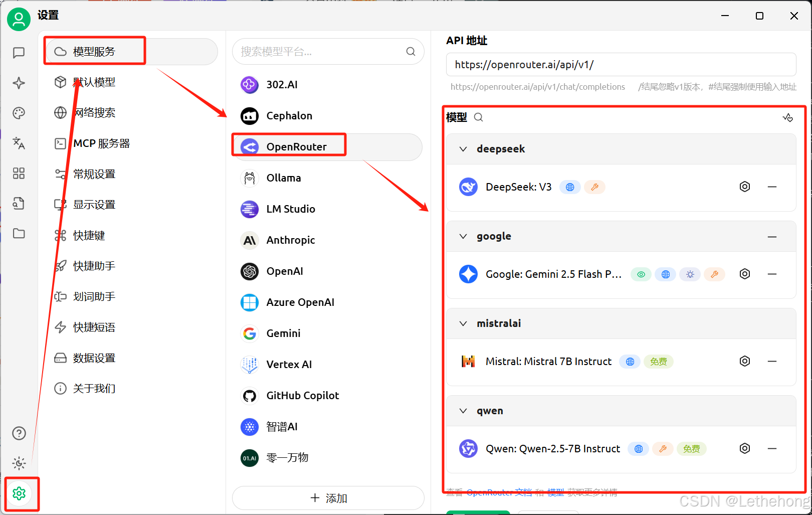Open the knowledge base sidebar icon
The image size is (812, 515).
point(19,203)
